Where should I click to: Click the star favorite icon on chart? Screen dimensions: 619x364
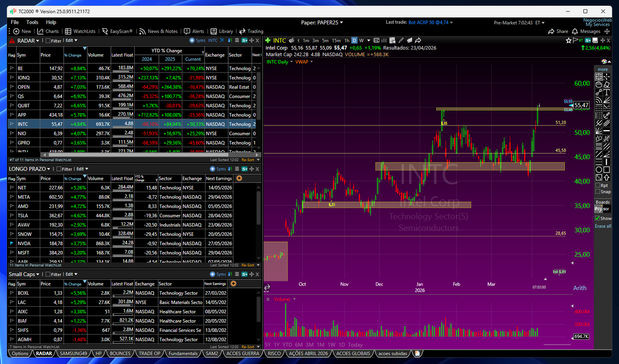click(568, 40)
